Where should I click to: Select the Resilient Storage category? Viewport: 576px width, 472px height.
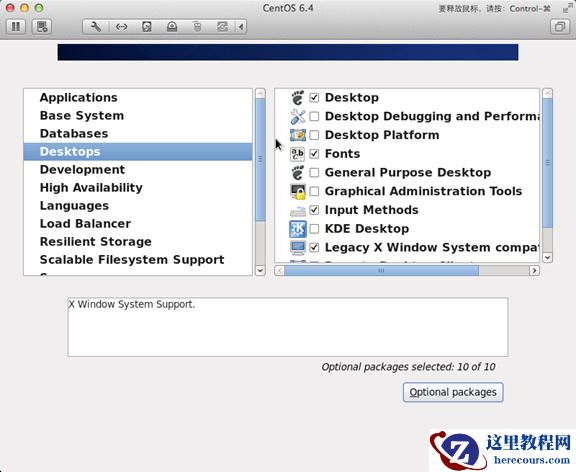138,241
